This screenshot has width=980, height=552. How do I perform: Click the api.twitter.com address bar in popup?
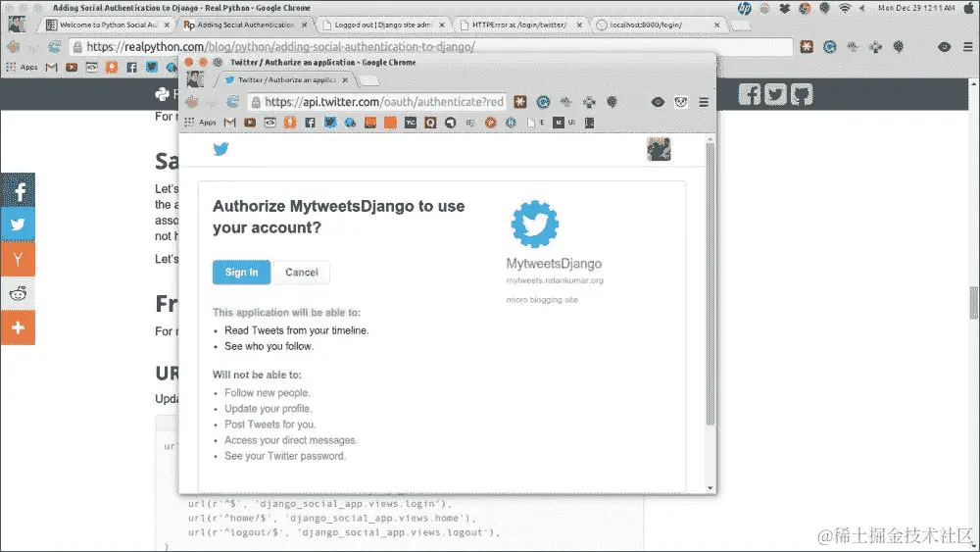[x=377, y=102]
